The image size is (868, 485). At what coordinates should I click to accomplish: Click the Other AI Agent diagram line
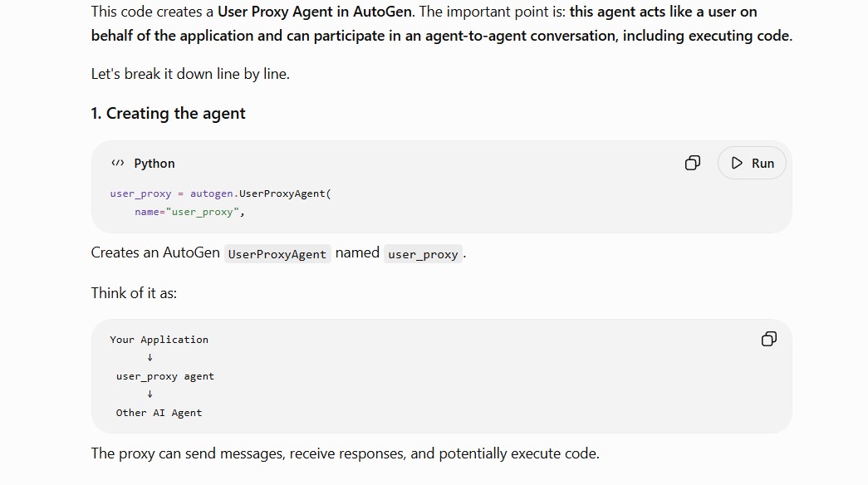[159, 413]
